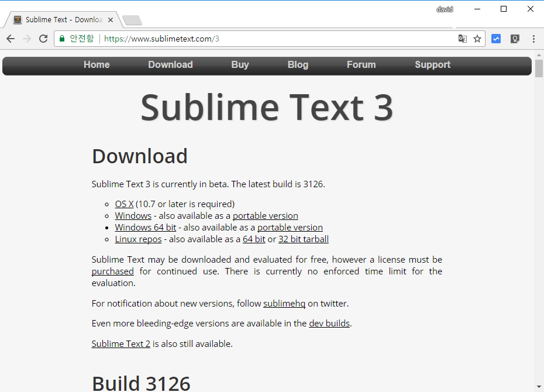The image size is (544, 392).
Task: Click the lightbulb extension icon
Action: [515, 39]
